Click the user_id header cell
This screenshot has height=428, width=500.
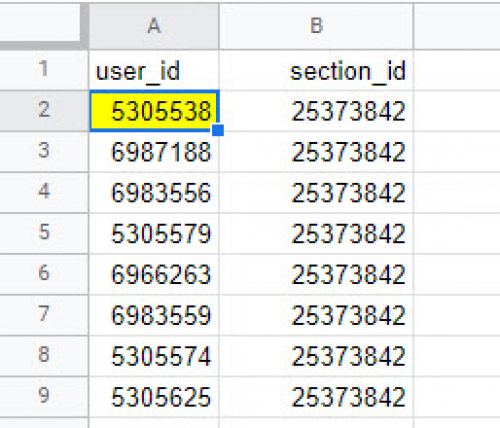tap(154, 70)
